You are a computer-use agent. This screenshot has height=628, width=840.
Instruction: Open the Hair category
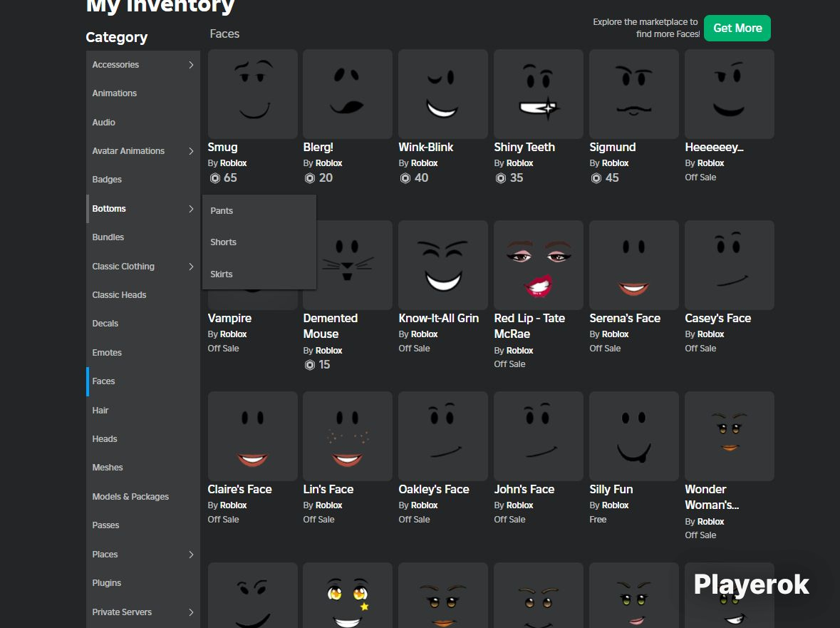(143, 411)
